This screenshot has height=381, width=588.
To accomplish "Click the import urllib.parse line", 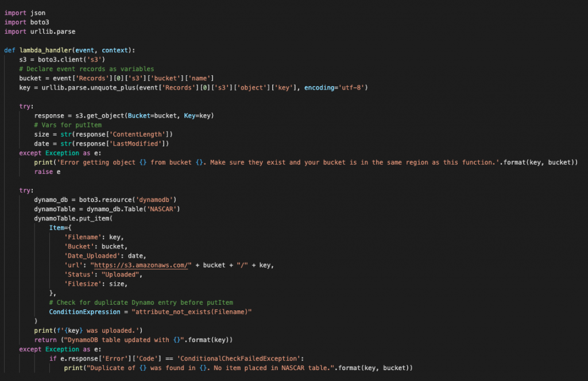I will pos(34,32).
